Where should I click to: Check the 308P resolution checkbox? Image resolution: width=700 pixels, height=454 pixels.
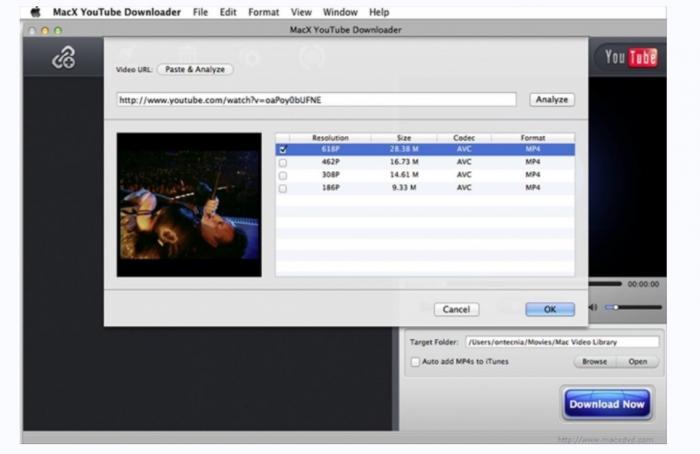pyautogui.click(x=283, y=175)
